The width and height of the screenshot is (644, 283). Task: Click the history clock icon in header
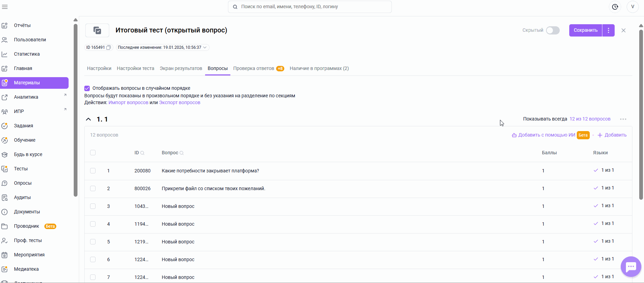pyautogui.click(x=615, y=6)
